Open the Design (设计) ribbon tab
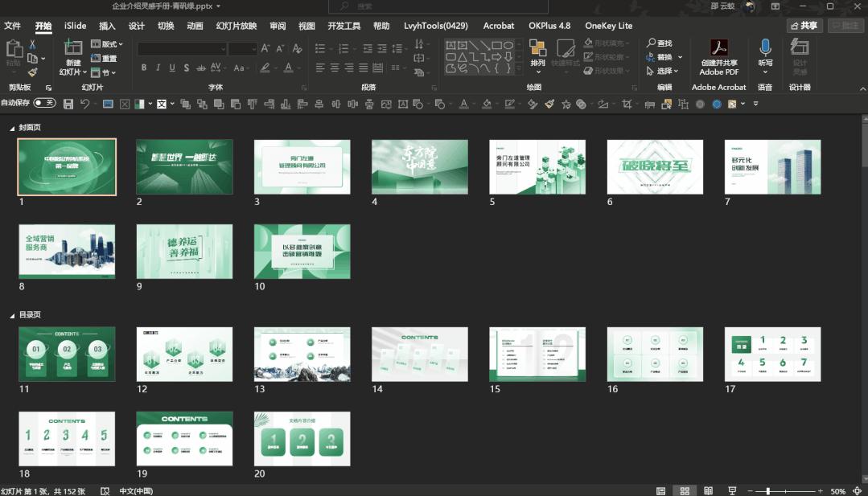 tap(137, 26)
